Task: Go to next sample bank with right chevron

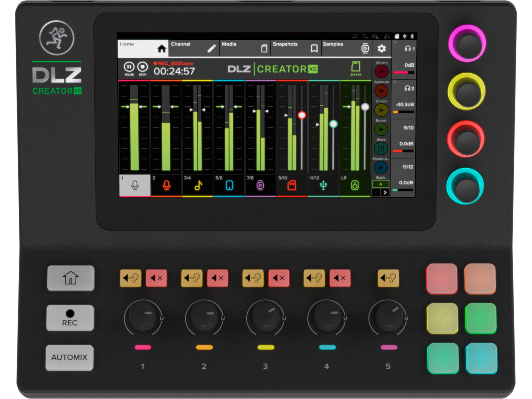Action: (385, 192)
